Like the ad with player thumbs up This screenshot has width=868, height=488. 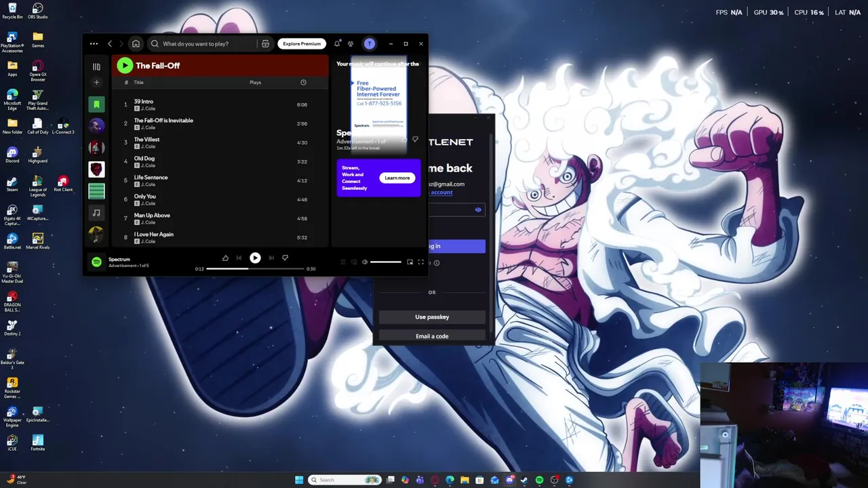pyautogui.click(x=225, y=258)
